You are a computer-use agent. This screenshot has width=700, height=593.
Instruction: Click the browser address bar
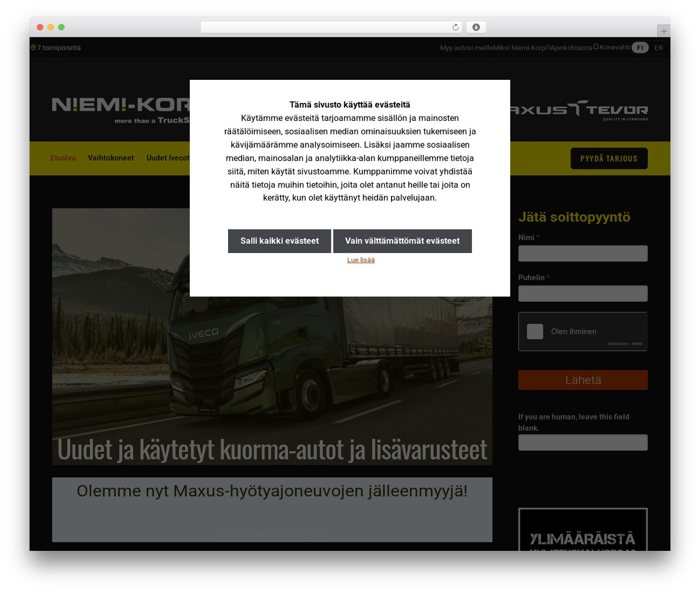pos(331,27)
